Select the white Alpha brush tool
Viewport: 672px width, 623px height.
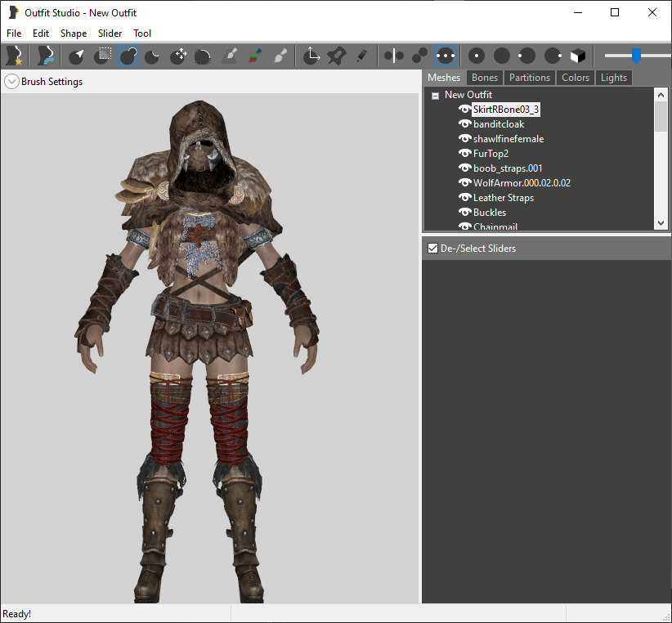(280, 56)
